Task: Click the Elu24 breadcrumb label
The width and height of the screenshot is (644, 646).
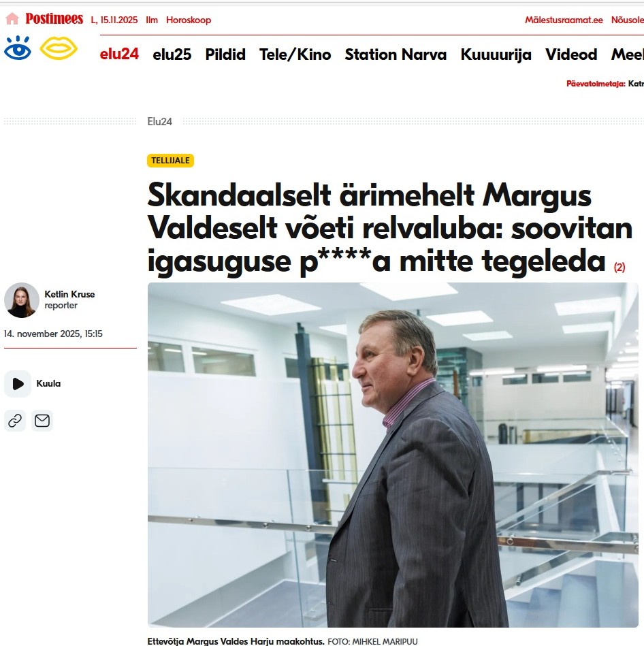Action: (159, 122)
